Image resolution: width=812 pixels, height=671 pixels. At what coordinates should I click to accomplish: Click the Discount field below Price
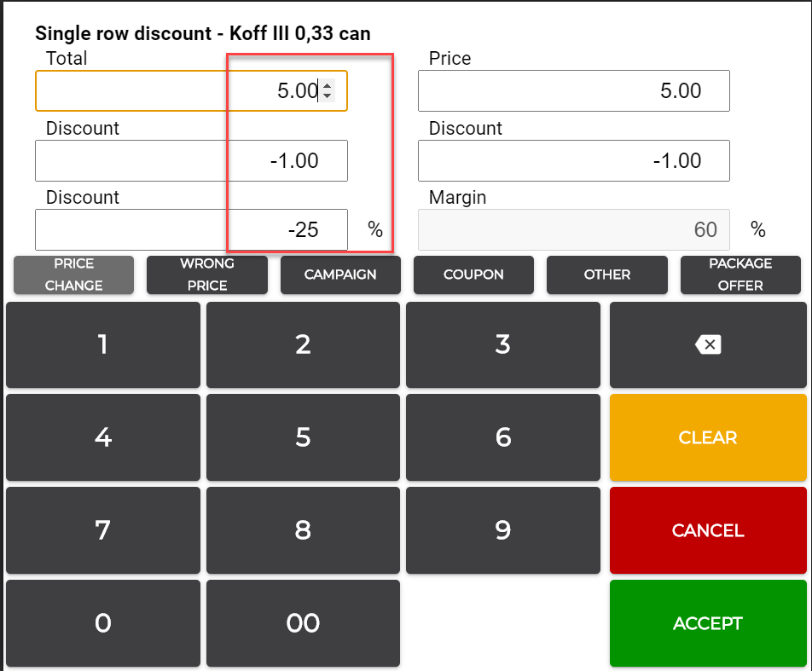(573, 161)
